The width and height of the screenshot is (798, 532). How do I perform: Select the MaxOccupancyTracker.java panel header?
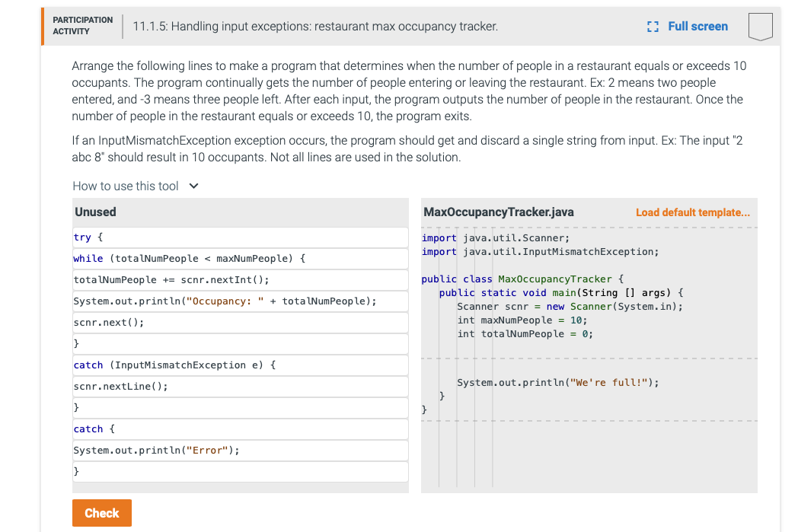tap(499, 212)
